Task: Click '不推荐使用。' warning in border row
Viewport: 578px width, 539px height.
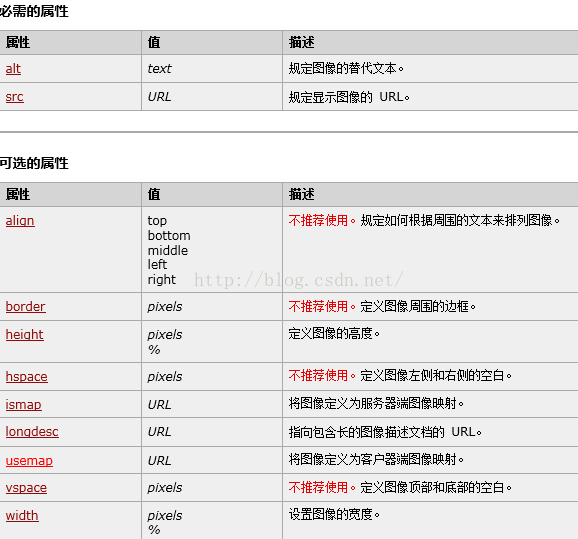Action: click(322, 306)
